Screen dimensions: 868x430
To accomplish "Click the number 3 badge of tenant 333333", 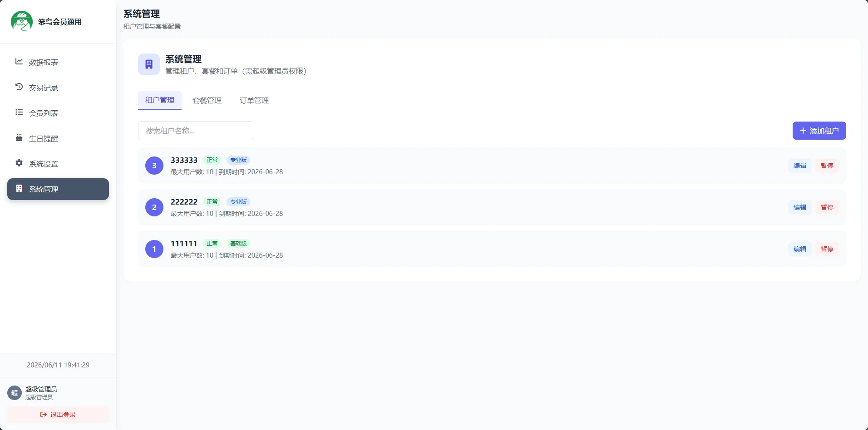I will tap(154, 166).
